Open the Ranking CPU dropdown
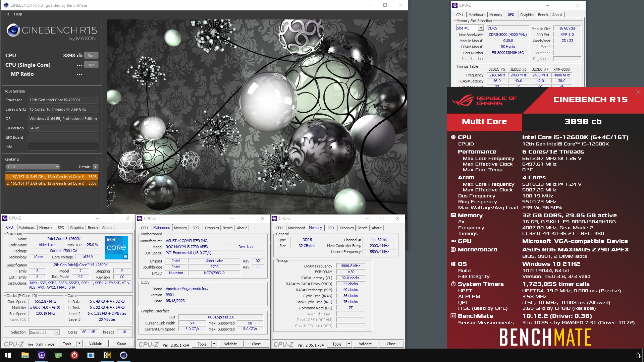644x362 pixels. point(33,167)
